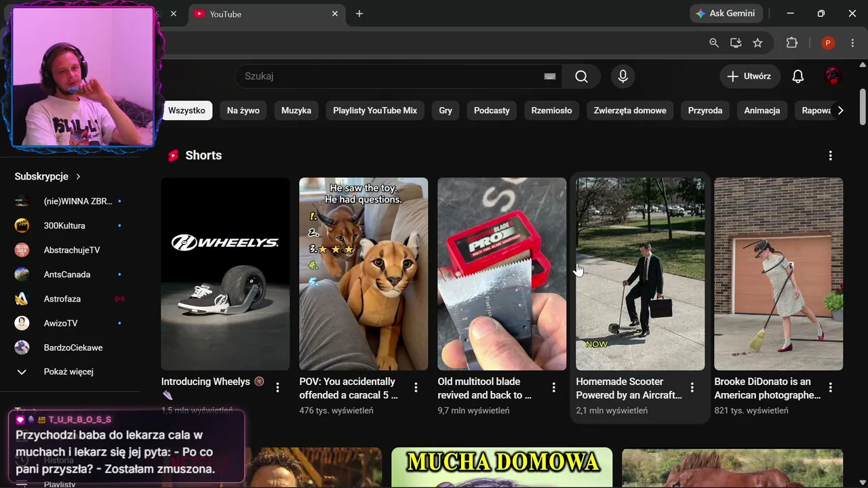Open the Astrofaza channel avatar
This screenshot has height=488, width=868.
click(22, 299)
